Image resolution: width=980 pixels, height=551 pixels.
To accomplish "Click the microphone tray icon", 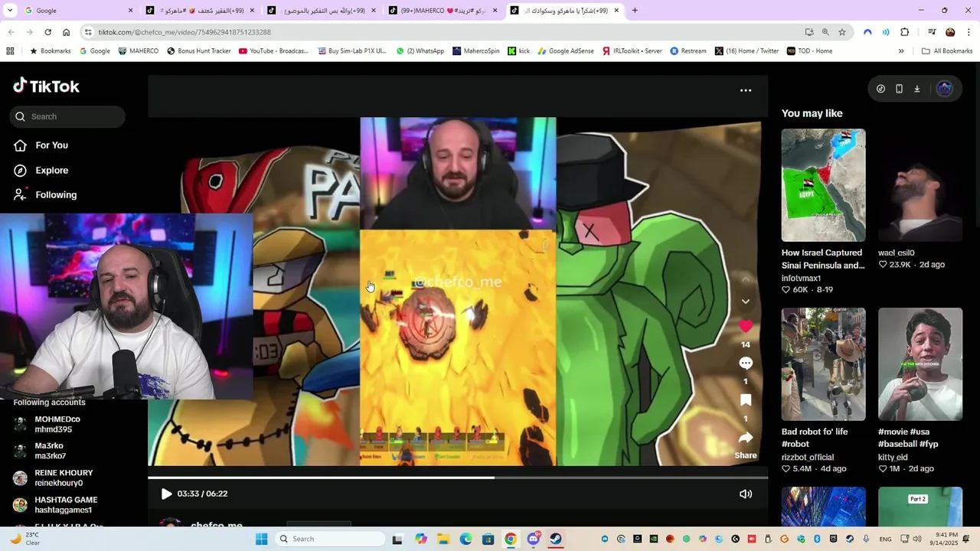I will pos(866,539).
